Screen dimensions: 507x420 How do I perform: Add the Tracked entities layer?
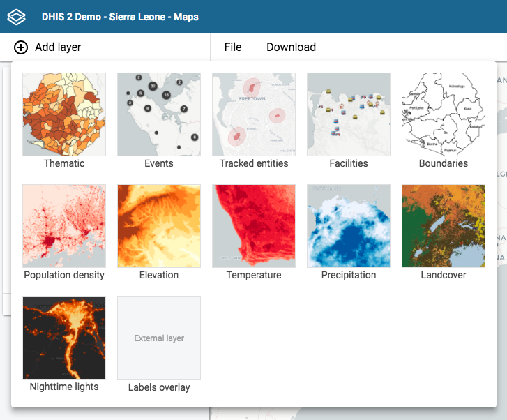[254, 114]
